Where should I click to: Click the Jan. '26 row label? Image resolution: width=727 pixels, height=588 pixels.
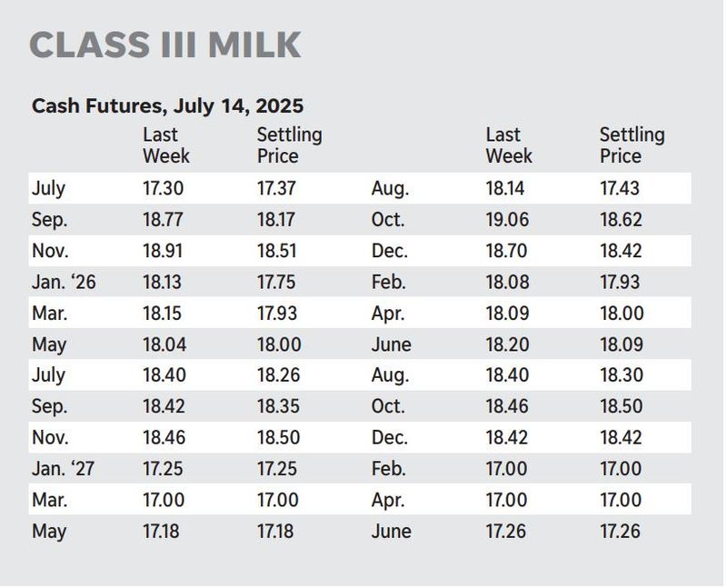click(x=64, y=282)
